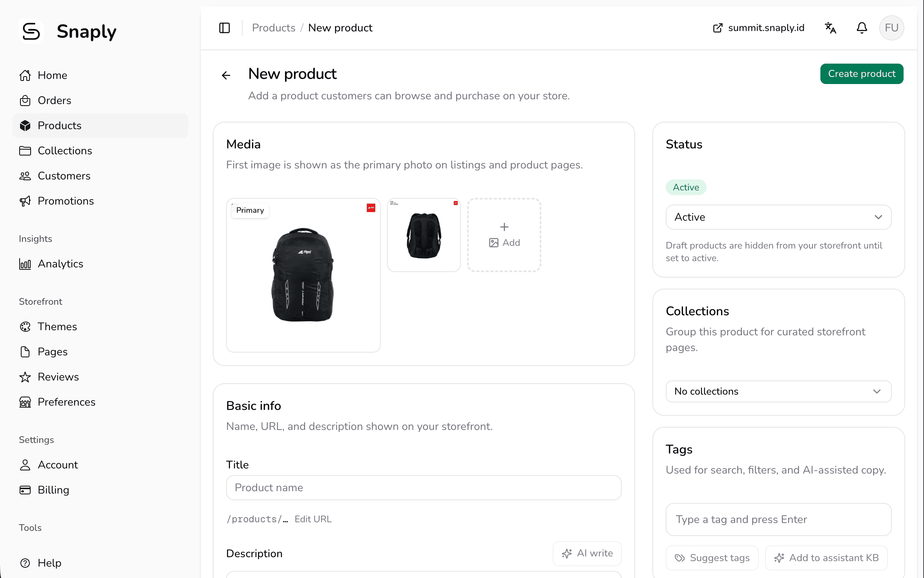924x578 pixels.
Task: Open the summit.snaply.id store link
Action: [758, 28]
